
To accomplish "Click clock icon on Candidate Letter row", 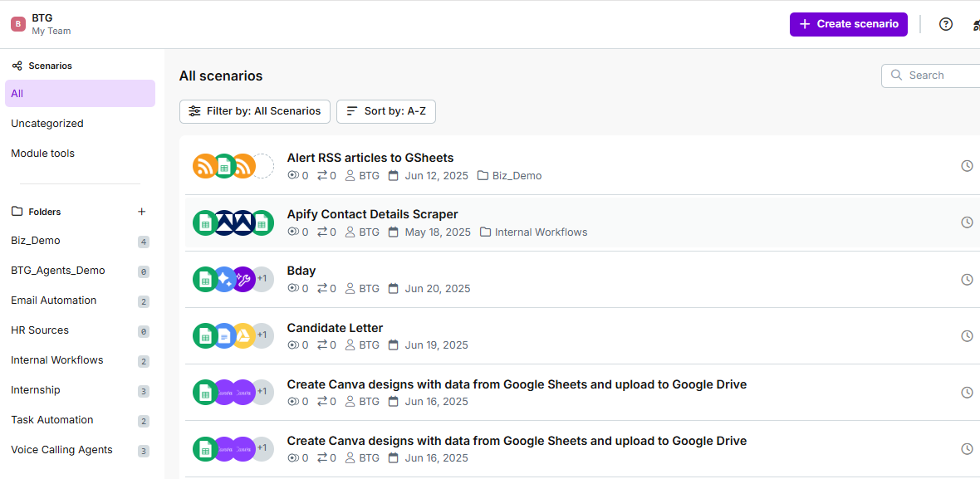I will click(x=967, y=336).
